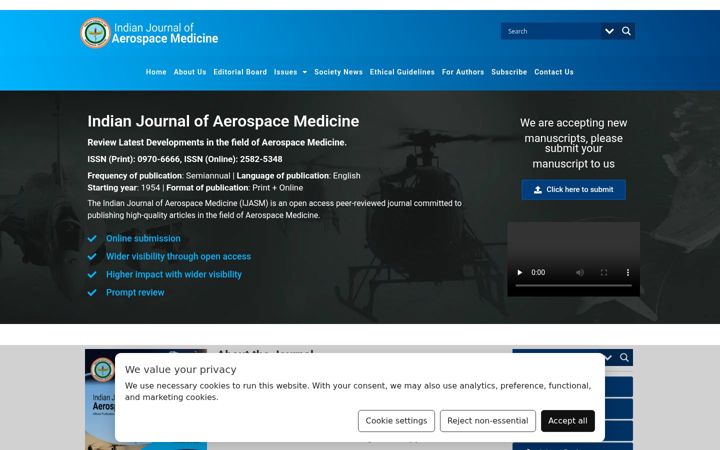Click the 'We value your privacy' heading
720x450 pixels.
pos(180,370)
